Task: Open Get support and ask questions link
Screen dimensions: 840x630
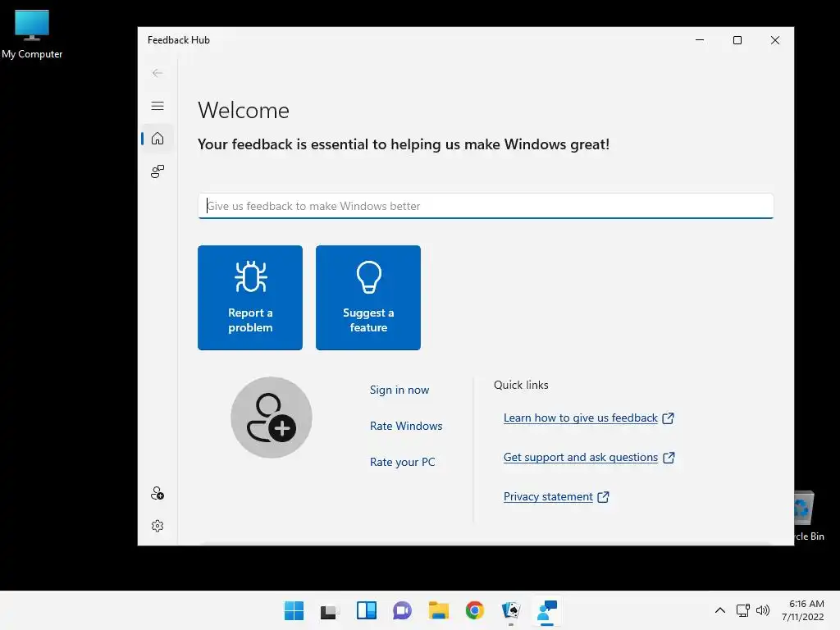Action: pos(589,458)
